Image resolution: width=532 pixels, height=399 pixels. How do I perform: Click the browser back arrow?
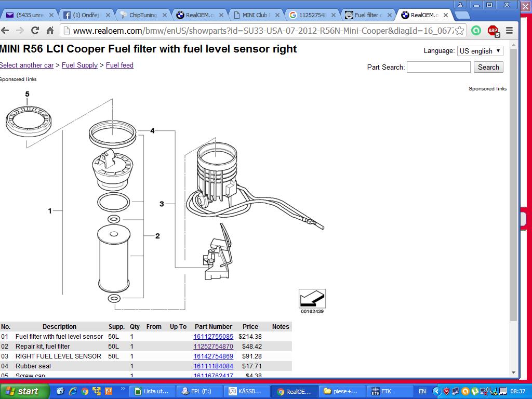5,31
